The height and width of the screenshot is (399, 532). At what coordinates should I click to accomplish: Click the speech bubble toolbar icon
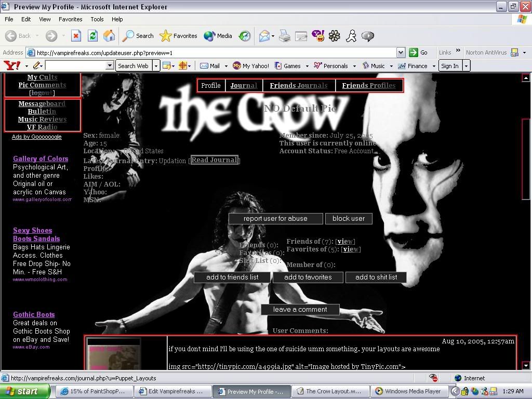(367, 36)
